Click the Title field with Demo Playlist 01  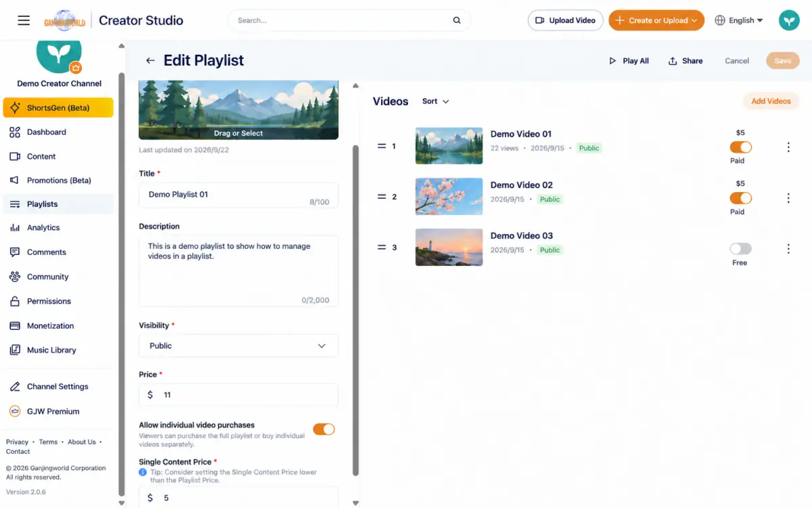pyautogui.click(x=238, y=195)
